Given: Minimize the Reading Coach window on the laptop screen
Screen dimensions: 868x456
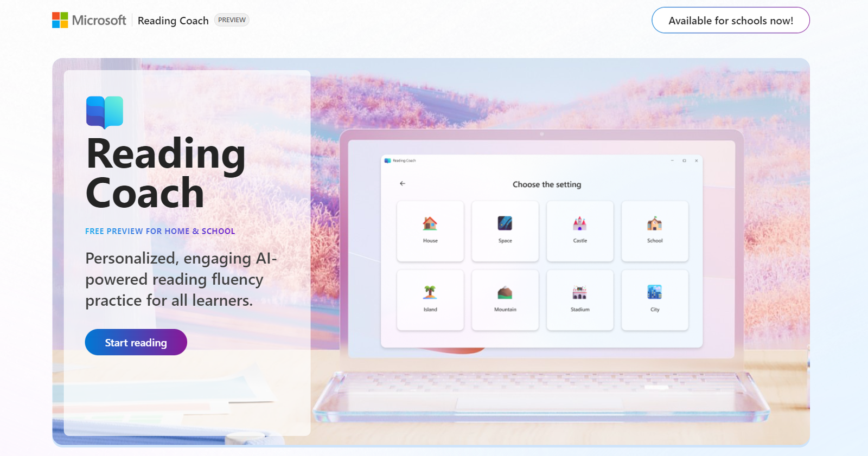Looking at the screenshot, I should point(672,160).
